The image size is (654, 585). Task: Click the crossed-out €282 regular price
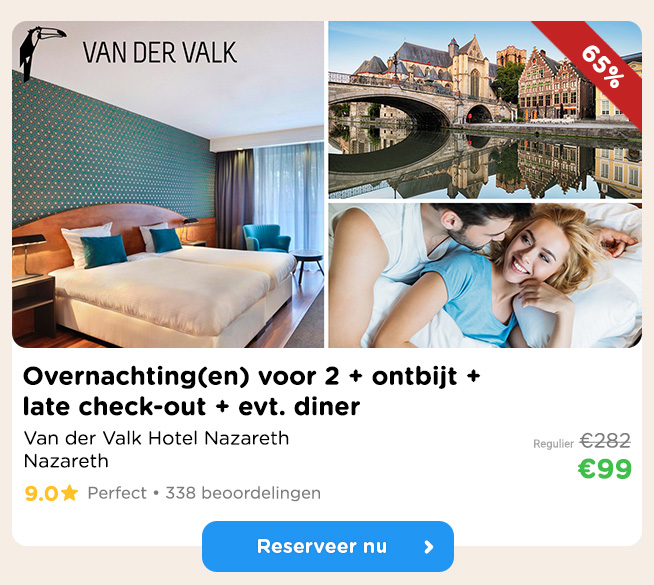coord(605,441)
